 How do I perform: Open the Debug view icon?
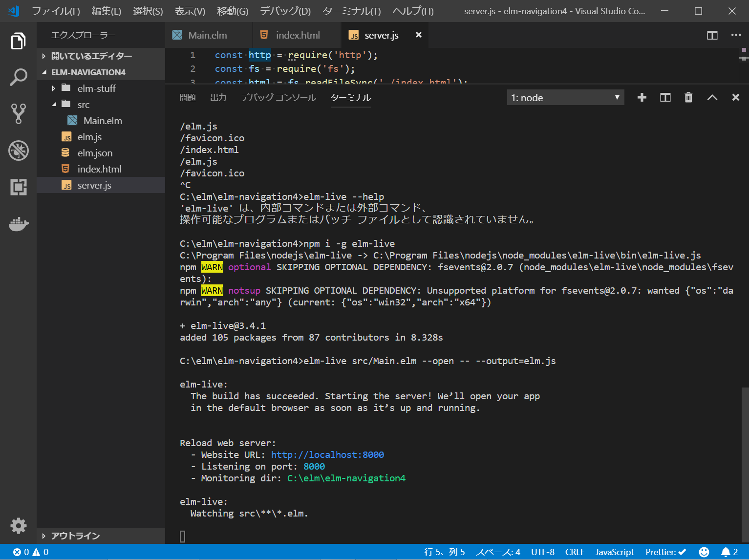pyautogui.click(x=18, y=151)
